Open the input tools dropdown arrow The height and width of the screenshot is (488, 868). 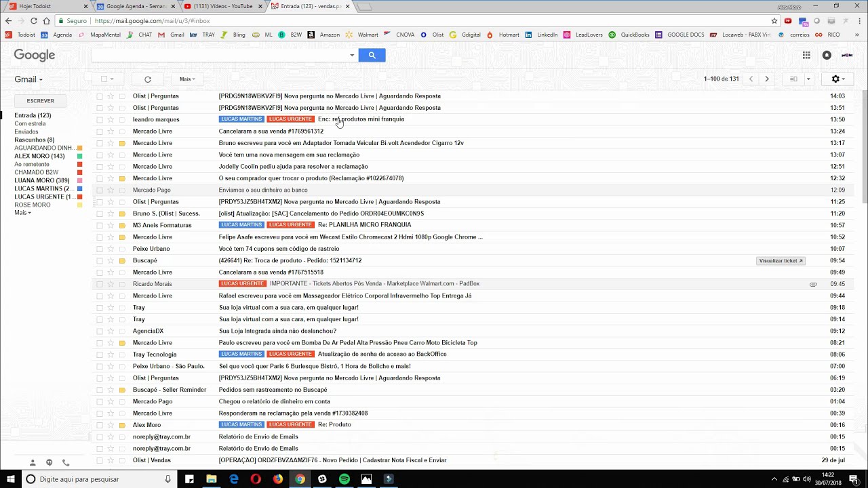(808, 79)
